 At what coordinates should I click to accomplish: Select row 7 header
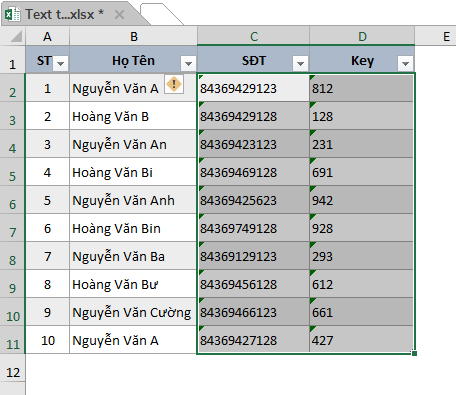(x=13, y=228)
